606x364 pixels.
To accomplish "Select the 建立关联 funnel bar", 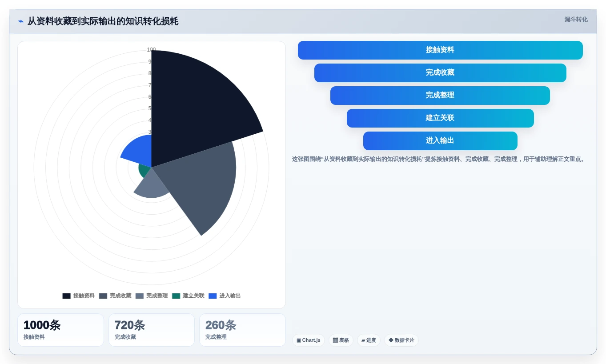I will point(440,118).
